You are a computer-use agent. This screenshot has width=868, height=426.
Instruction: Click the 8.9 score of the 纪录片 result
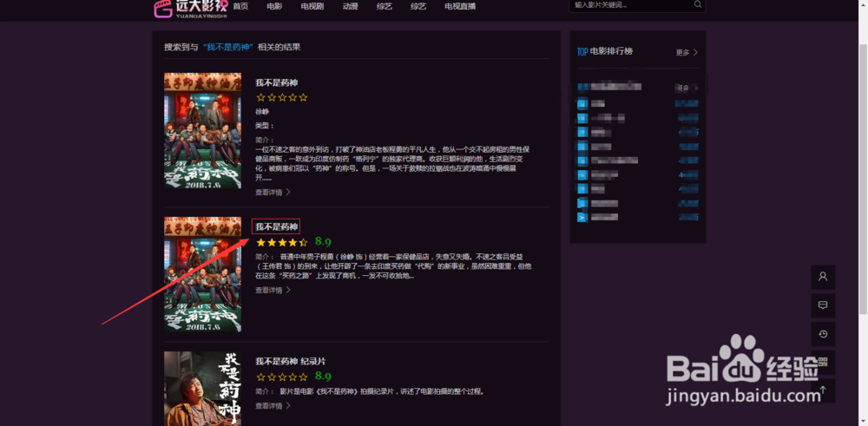tap(323, 377)
